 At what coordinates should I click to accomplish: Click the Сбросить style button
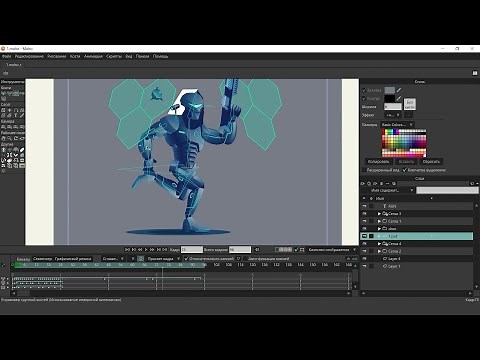point(431,161)
